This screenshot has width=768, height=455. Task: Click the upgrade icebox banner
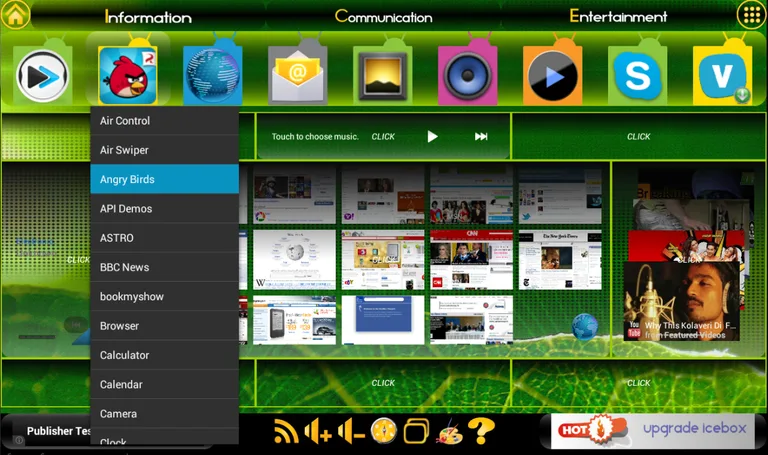click(652, 431)
